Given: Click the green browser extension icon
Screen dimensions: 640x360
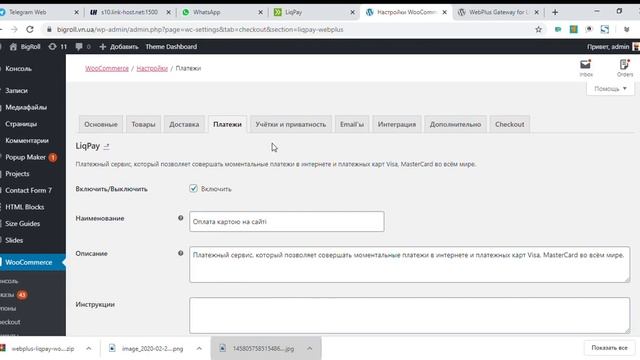Looking at the screenshot, I should pyautogui.click(x=558, y=29).
